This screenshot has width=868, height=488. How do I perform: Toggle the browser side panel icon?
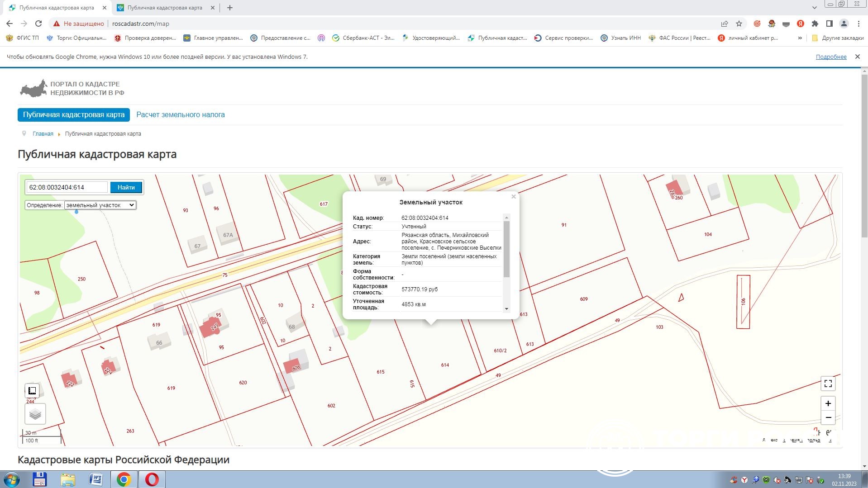tap(830, 24)
